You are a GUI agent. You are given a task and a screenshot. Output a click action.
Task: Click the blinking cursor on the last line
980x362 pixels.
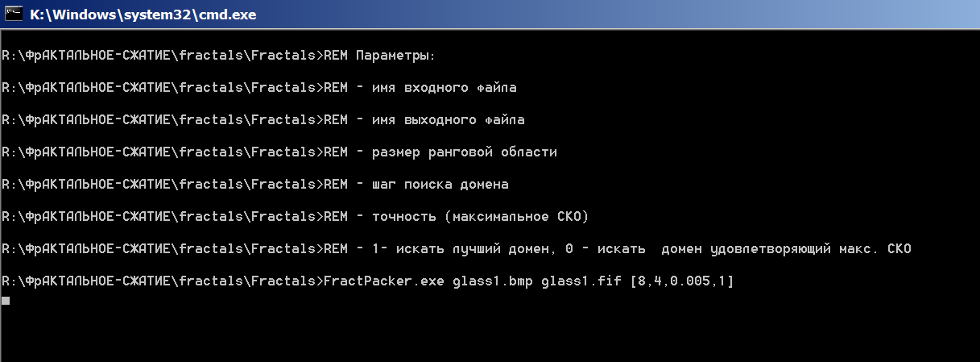coord(6,301)
